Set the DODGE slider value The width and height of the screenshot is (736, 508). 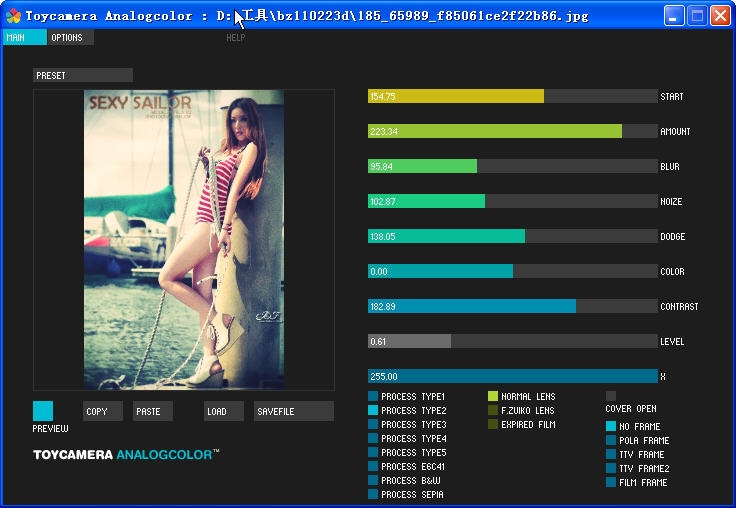513,236
